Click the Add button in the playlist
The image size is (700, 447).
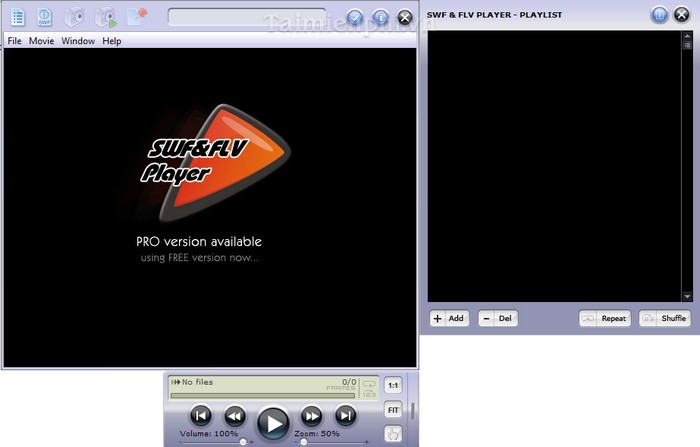[x=450, y=318]
